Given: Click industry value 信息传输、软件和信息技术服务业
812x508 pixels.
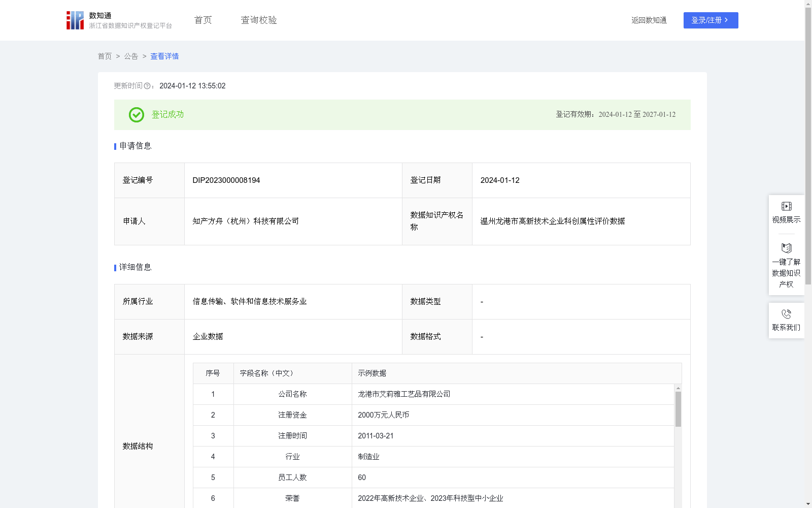Looking at the screenshot, I should point(250,302).
